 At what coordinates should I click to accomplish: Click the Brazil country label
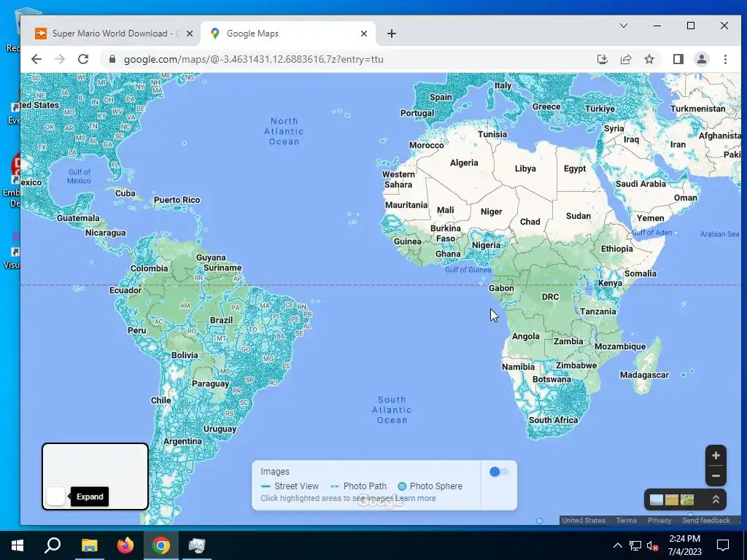[x=222, y=320]
